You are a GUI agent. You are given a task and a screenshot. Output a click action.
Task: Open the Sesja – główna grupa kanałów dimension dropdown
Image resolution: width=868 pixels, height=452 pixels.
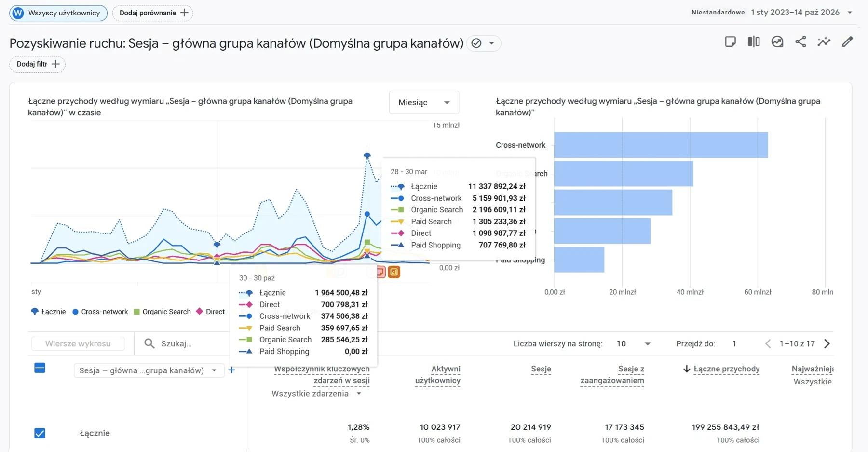pyautogui.click(x=149, y=370)
